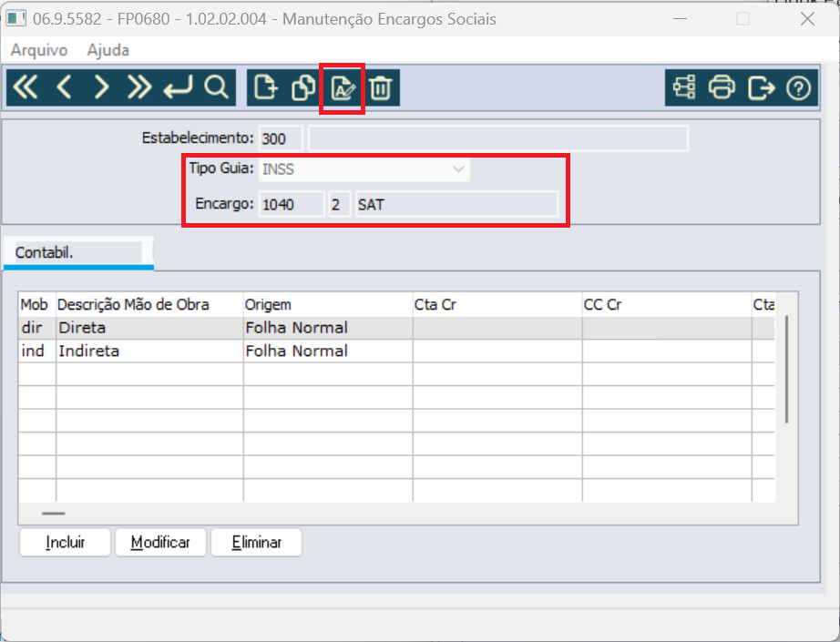
Task: Click the empty Estabelecimento description field
Action: pyautogui.click(x=498, y=138)
